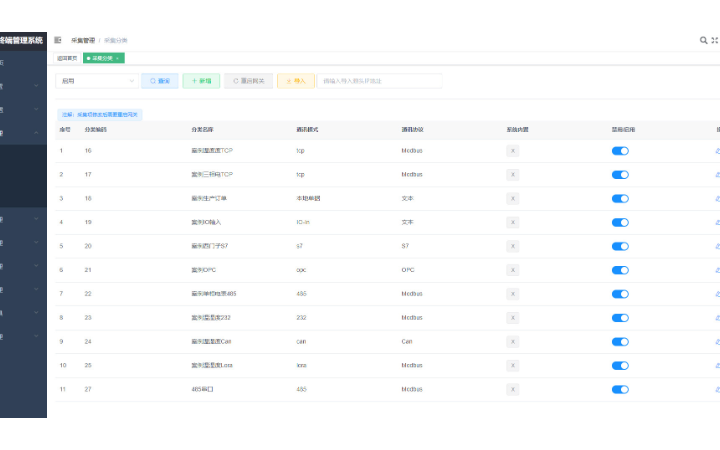This screenshot has width=720, height=450.
Task: Expand the bottommost sidebar menu chevron
Action: click(36, 336)
